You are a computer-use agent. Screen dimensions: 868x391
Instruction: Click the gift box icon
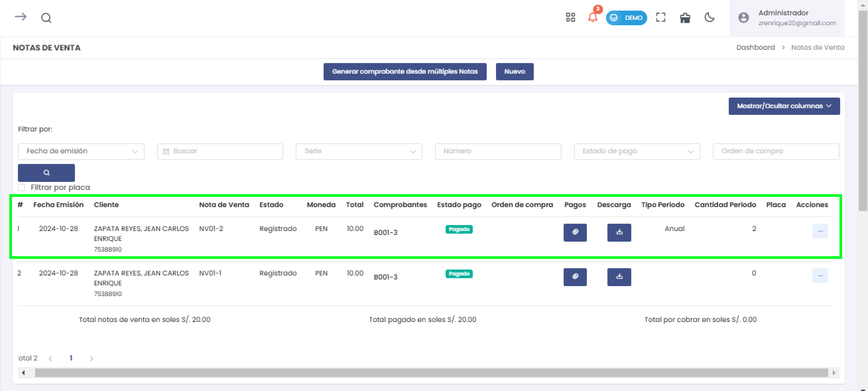(x=685, y=17)
